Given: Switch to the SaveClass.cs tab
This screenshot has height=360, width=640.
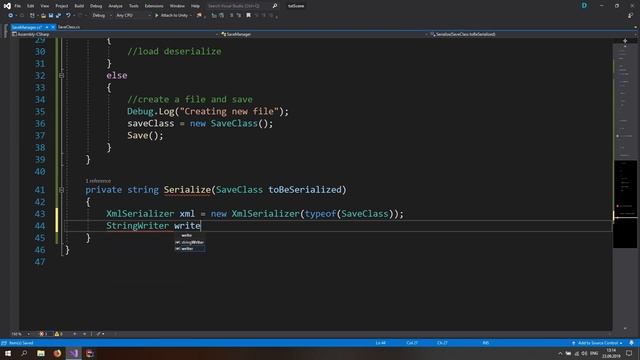Looking at the screenshot, I should coord(69,27).
